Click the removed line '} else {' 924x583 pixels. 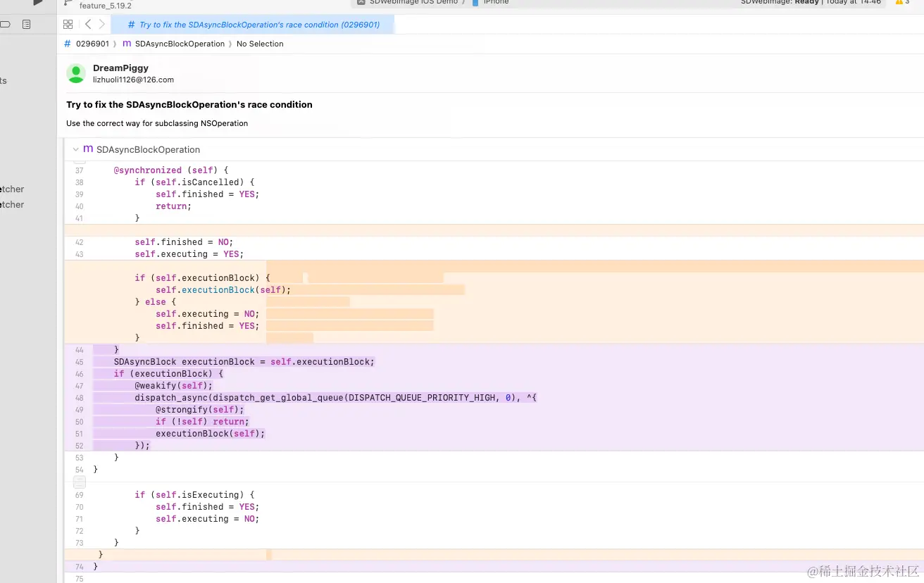(x=156, y=302)
